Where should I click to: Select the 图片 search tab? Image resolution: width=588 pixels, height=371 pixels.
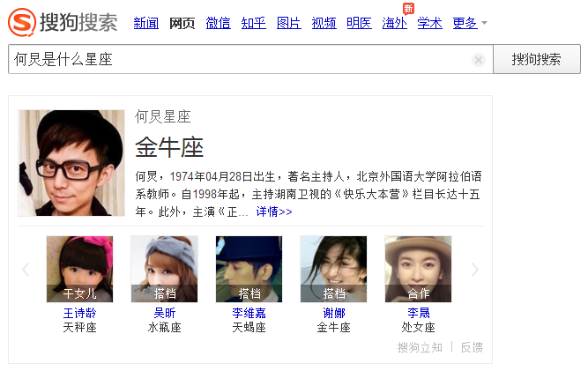[289, 23]
